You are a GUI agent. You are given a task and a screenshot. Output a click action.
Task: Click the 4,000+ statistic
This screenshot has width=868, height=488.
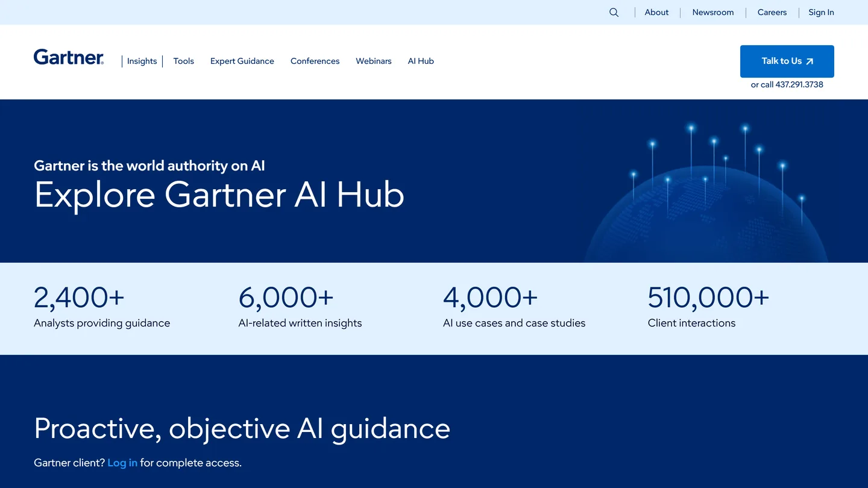tap(490, 297)
